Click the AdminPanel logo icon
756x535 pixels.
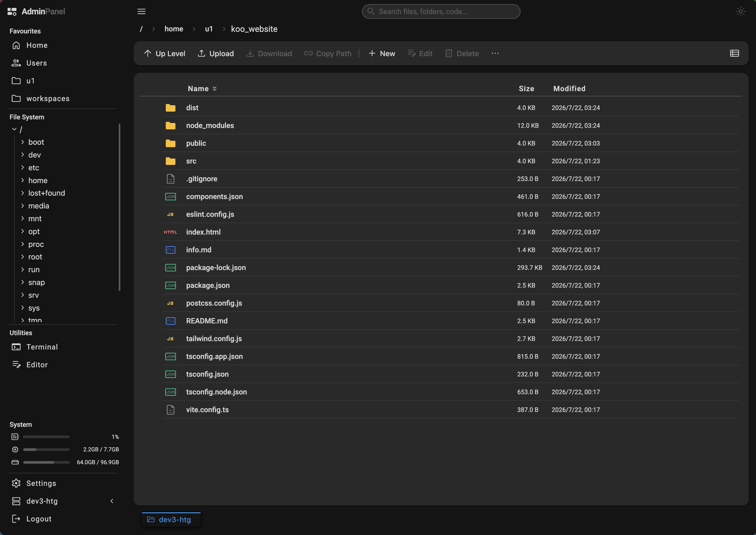point(12,11)
